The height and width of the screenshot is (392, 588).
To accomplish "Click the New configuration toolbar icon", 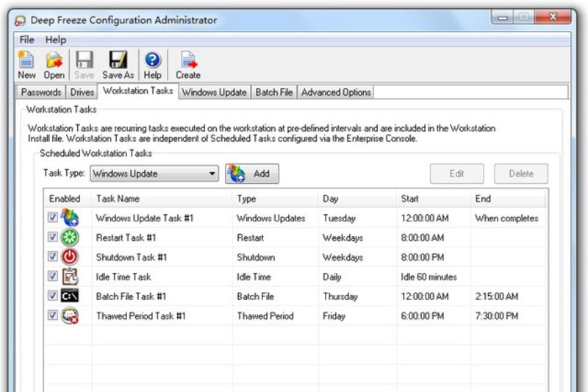I will click(26, 60).
